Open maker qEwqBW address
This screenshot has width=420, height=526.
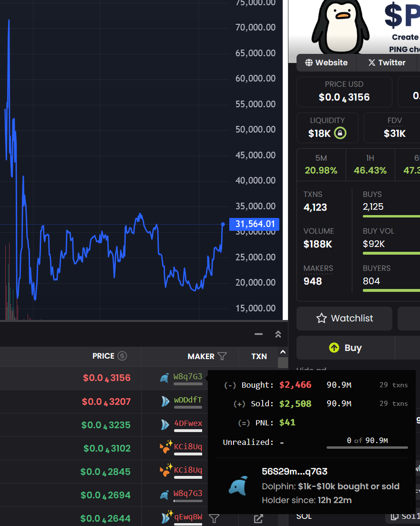tap(188, 516)
